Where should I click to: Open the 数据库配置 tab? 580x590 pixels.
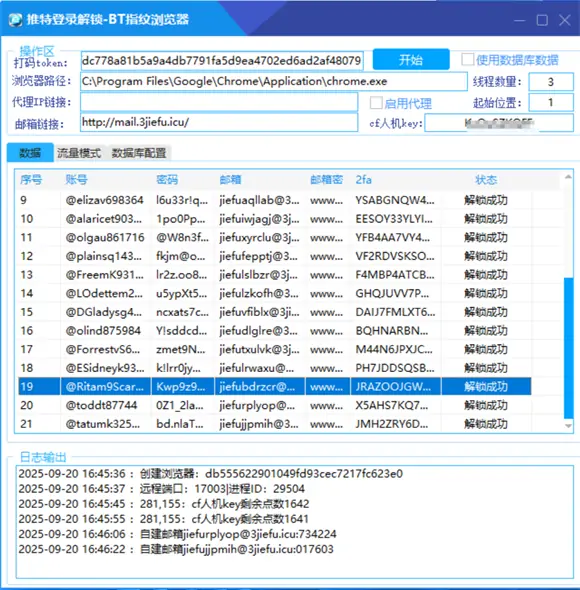pyautogui.click(x=139, y=153)
